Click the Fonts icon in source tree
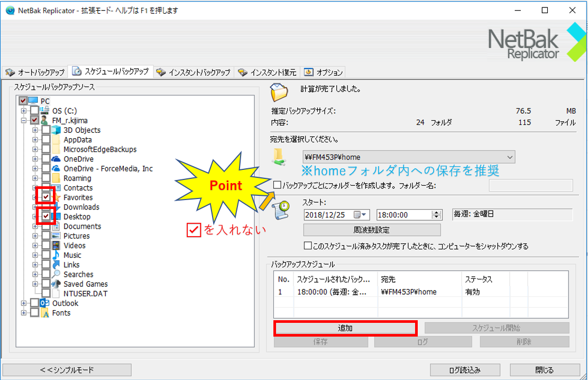 coord(45,313)
